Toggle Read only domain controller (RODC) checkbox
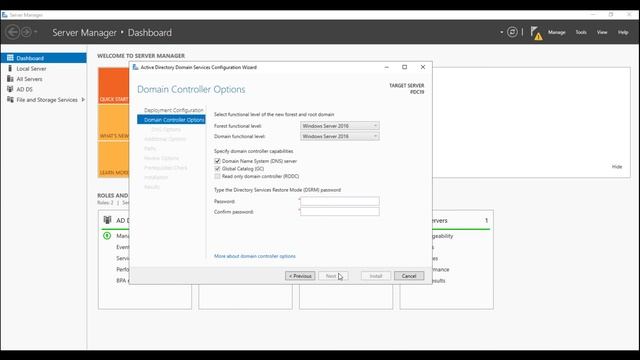This screenshot has width=640, height=360. pyautogui.click(x=217, y=176)
